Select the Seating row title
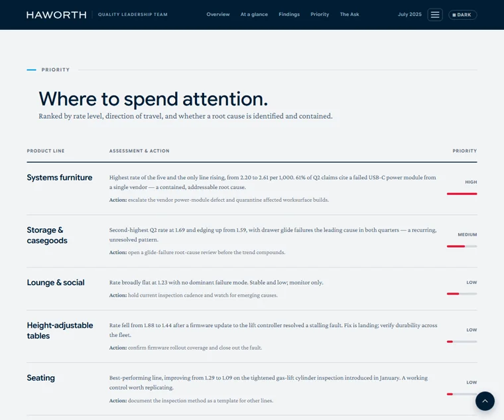 click(x=41, y=378)
